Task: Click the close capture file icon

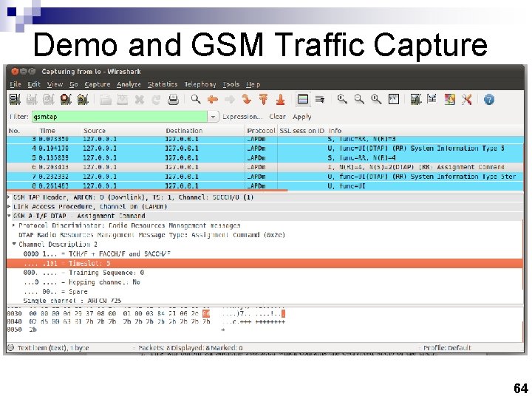Action: click(139, 100)
